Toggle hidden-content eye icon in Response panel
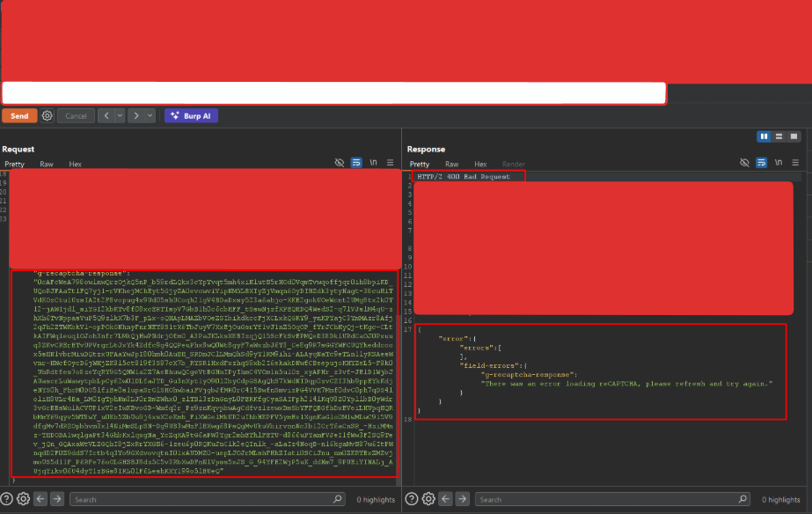Viewport: 812px width, 514px height. [744, 163]
